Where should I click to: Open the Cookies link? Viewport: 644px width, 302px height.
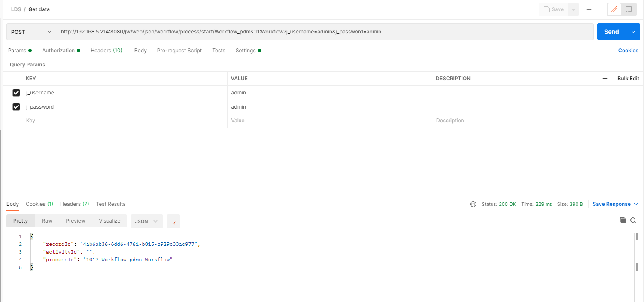[628, 51]
